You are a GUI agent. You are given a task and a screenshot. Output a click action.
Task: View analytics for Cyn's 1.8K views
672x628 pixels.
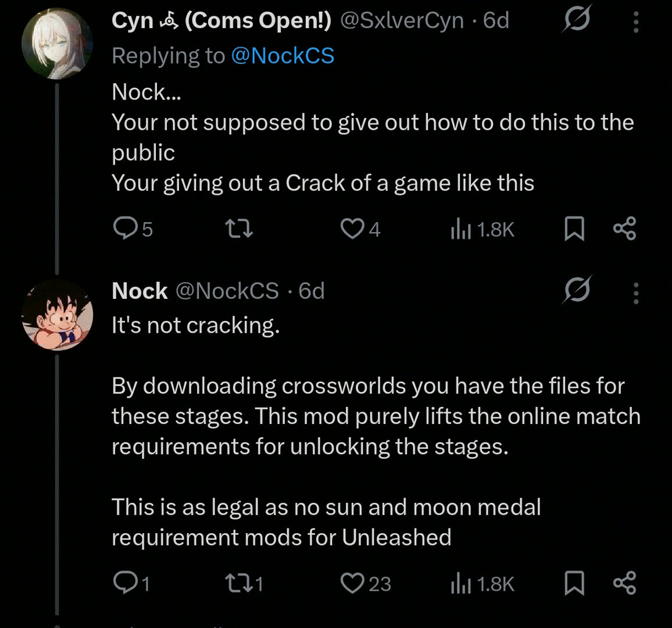point(482,229)
